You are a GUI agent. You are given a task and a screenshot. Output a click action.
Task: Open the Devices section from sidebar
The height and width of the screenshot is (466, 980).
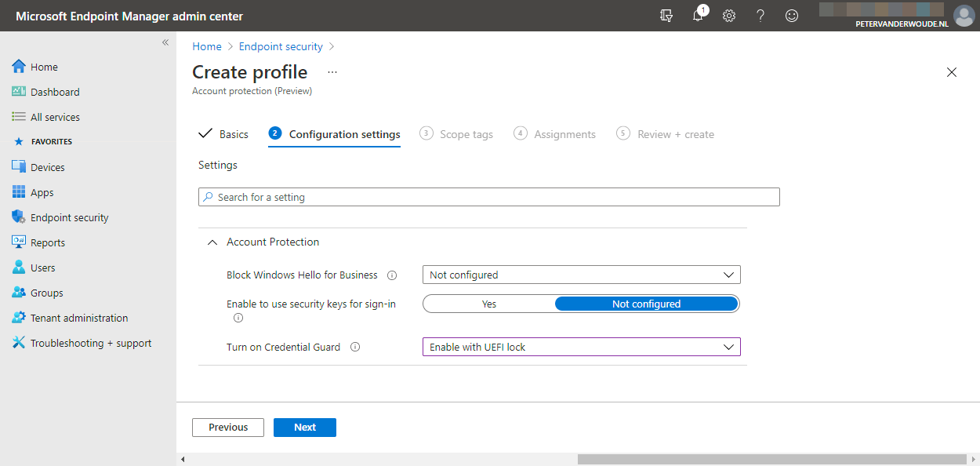coord(48,166)
